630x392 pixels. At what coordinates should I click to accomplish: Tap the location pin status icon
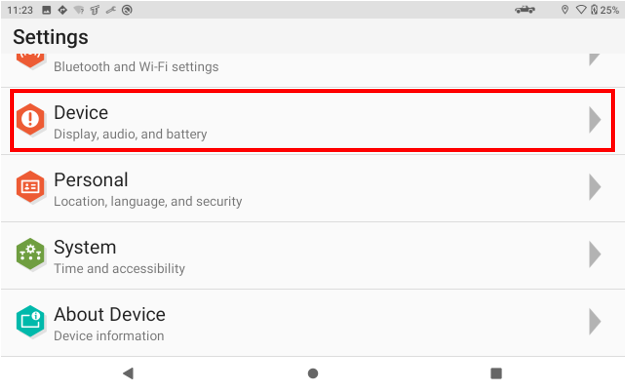click(565, 10)
